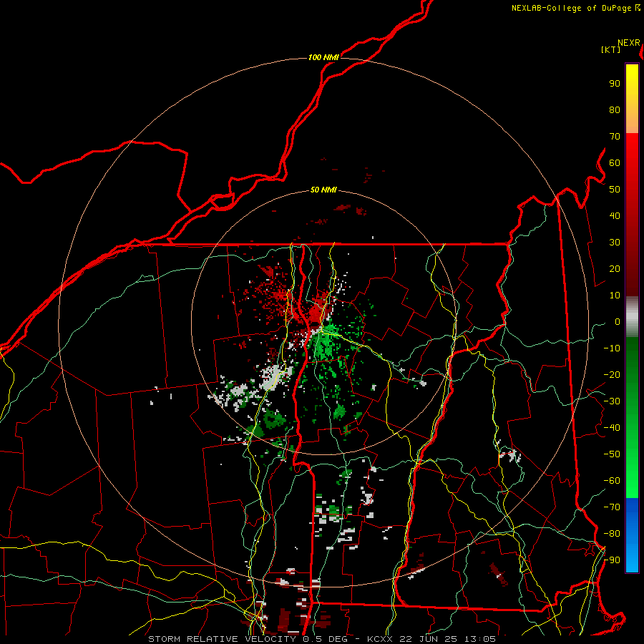Click the 20 value on velocity scale
This screenshot has width=644, height=644.
tap(615, 268)
